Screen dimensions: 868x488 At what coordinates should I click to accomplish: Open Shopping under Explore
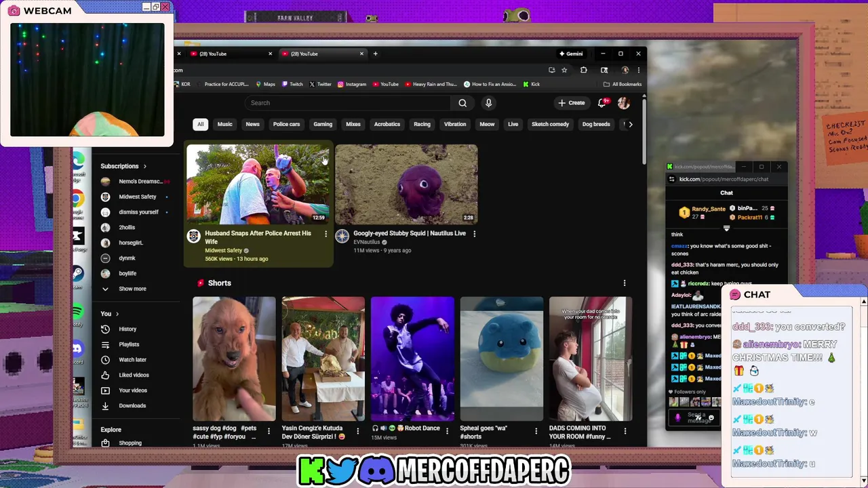click(x=130, y=443)
